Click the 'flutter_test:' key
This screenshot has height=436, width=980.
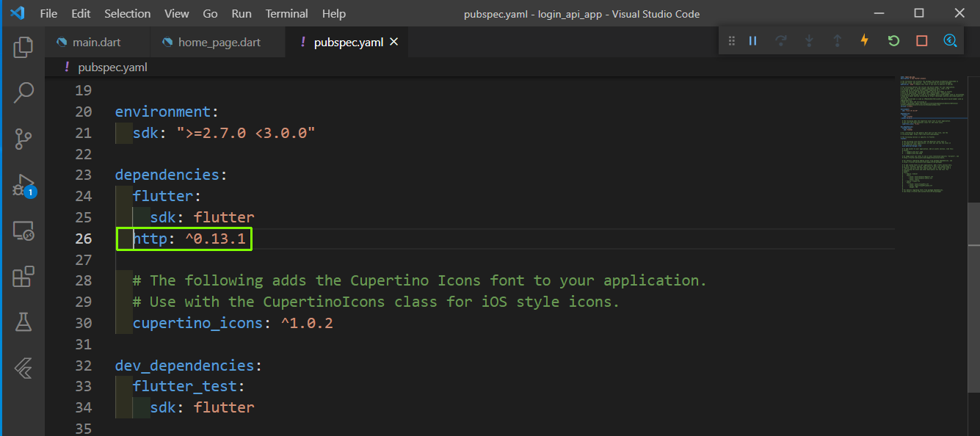(189, 386)
